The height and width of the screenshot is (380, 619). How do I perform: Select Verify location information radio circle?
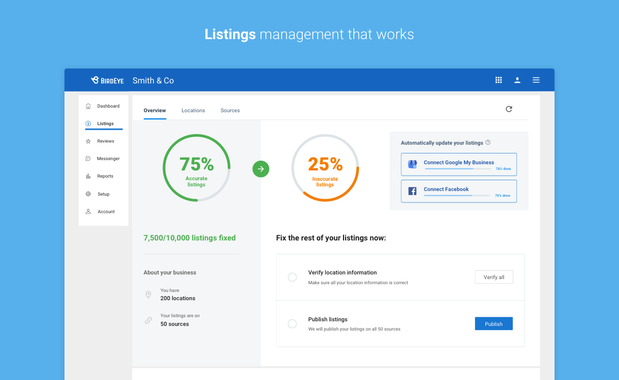pos(292,277)
